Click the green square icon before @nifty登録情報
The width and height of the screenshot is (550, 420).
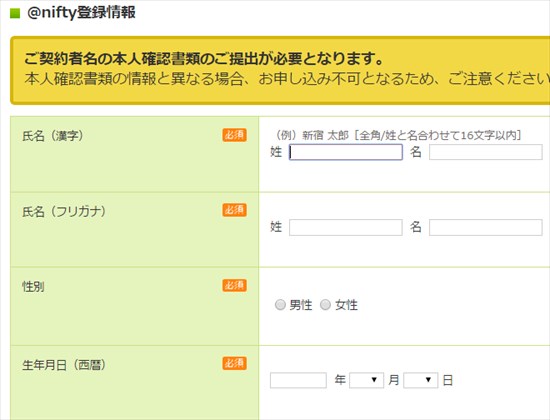pos(15,13)
